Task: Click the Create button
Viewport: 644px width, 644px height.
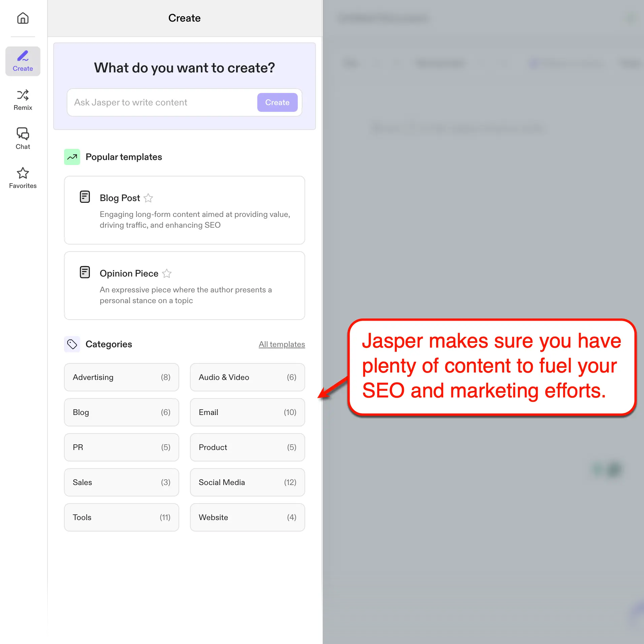Action: (x=277, y=102)
